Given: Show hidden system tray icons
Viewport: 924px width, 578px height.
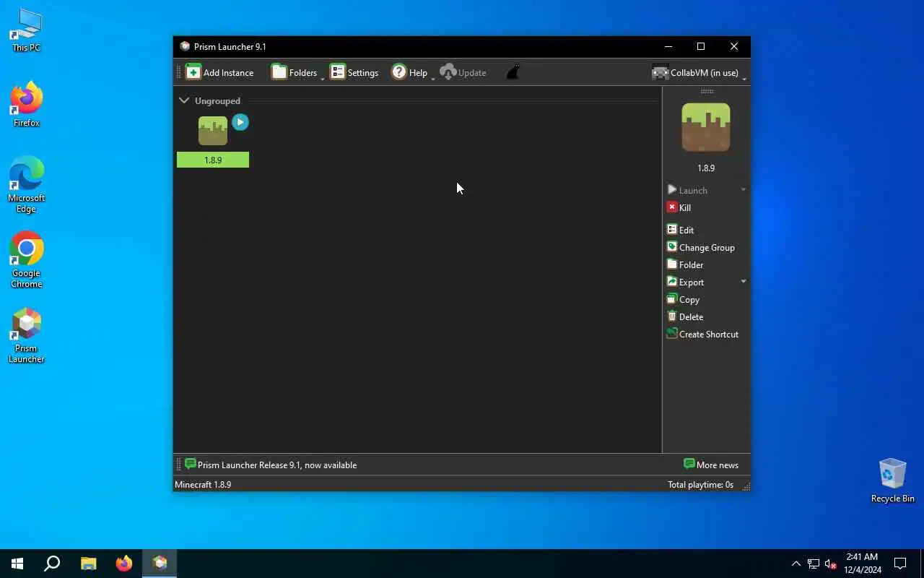Looking at the screenshot, I should (x=796, y=564).
